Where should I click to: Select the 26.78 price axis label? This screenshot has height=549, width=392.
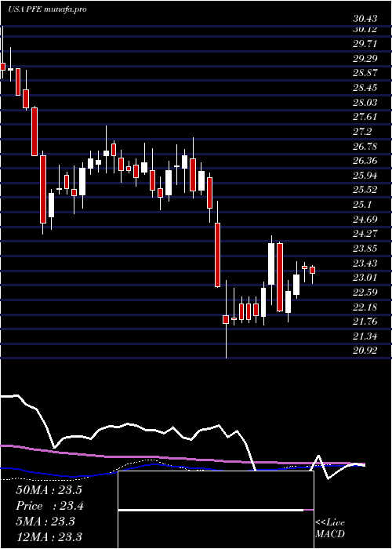coord(365,146)
